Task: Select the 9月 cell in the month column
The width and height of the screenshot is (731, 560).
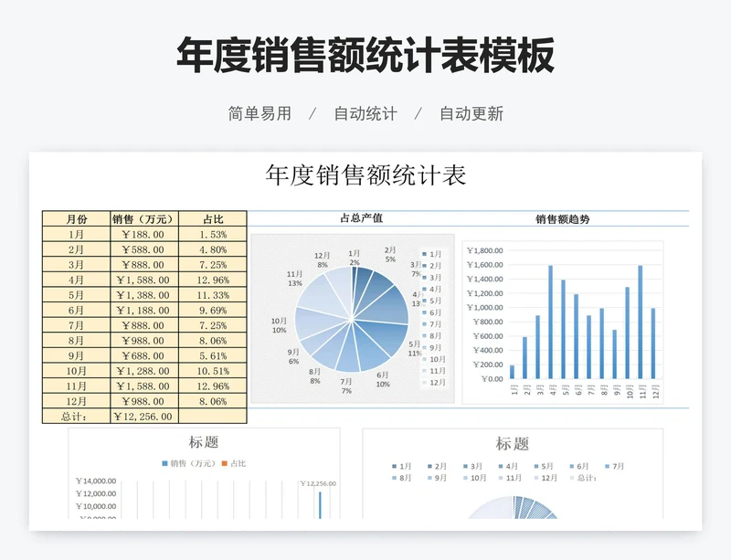Action: point(77,355)
